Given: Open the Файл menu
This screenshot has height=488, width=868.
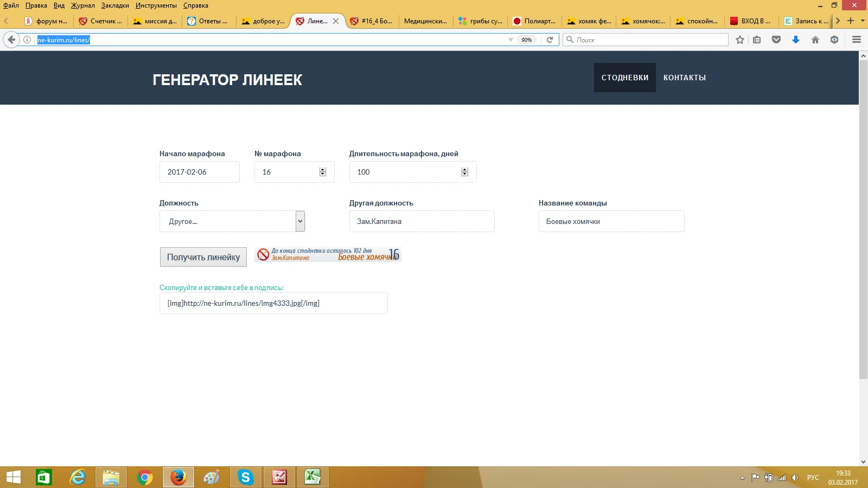Looking at the screenshot, I should click(11, 5).
